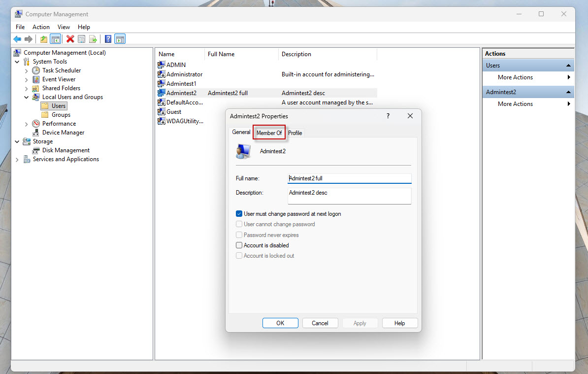Click the ADMIN user account icon
This screenshot has height=374, width=588.
pos(161,65)
